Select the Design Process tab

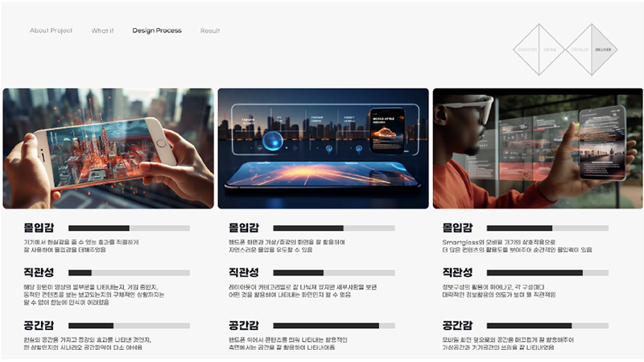click(157, 31)
